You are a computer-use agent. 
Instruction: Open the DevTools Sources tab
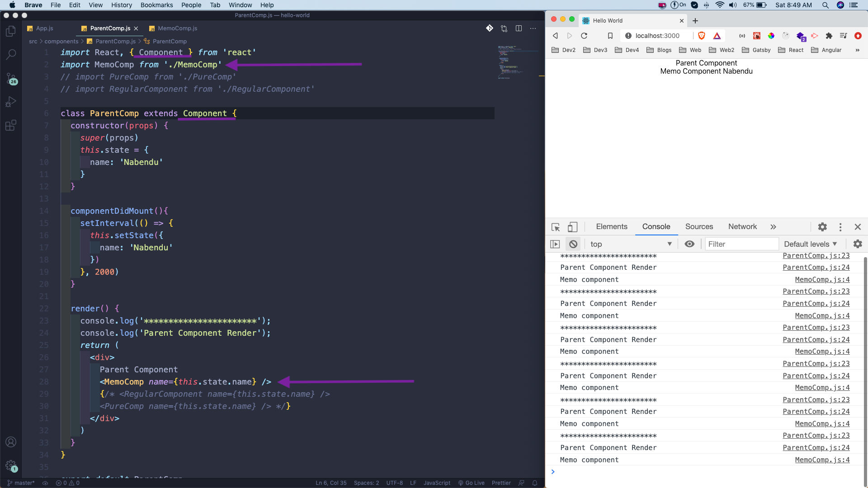click(x=699, y=227)
